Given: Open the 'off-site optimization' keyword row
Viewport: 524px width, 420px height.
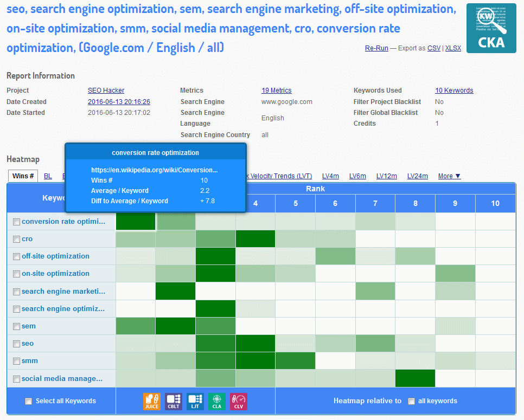Looking at the screenshot, I should point(55,256).
